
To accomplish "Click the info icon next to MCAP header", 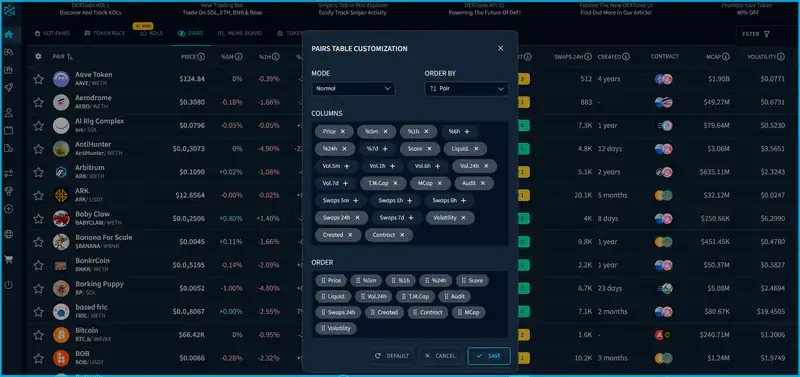I will tap(726, 57).
